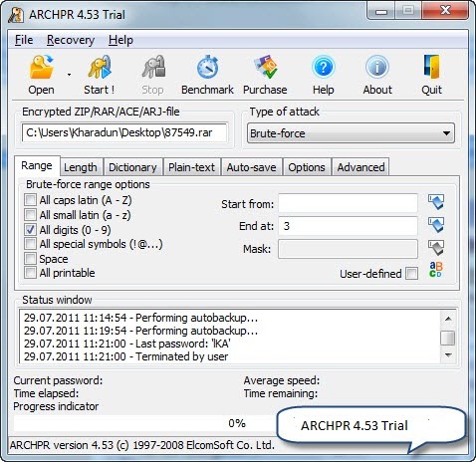Open the Help menu in menu bar
Viewport: 476px width, 462px height.
point(120,40)
